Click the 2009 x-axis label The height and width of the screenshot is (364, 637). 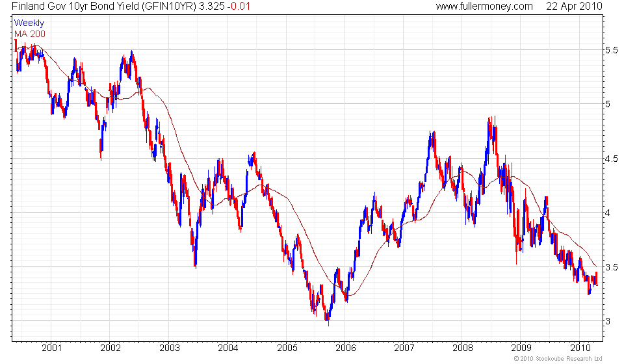point(521,348)
